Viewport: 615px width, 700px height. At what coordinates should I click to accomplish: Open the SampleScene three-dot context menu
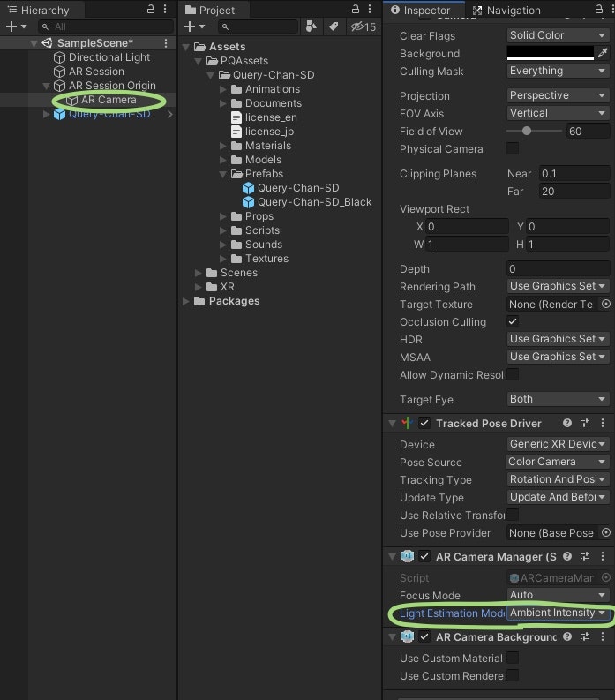pyautogui.click(x=166, y=43)
